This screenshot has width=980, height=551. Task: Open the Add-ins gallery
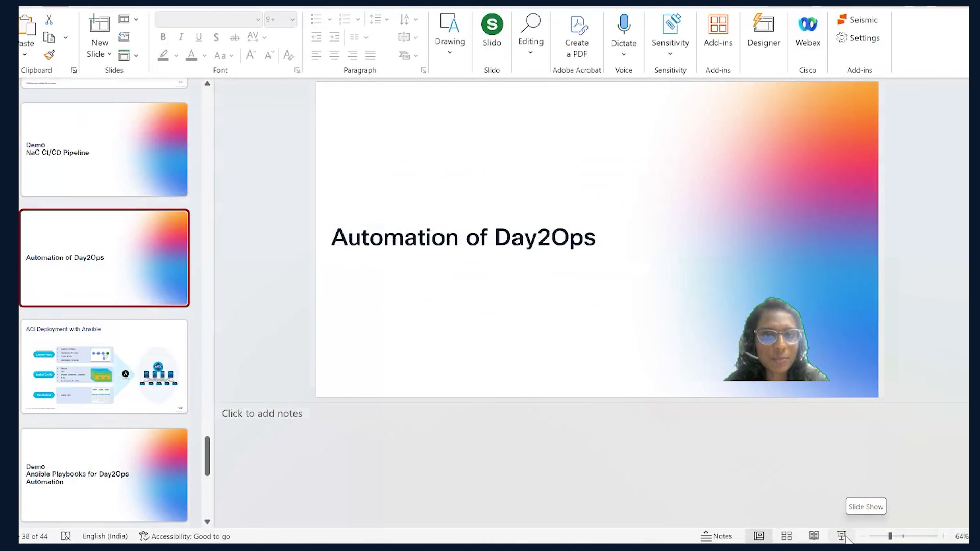coord(718,31)
